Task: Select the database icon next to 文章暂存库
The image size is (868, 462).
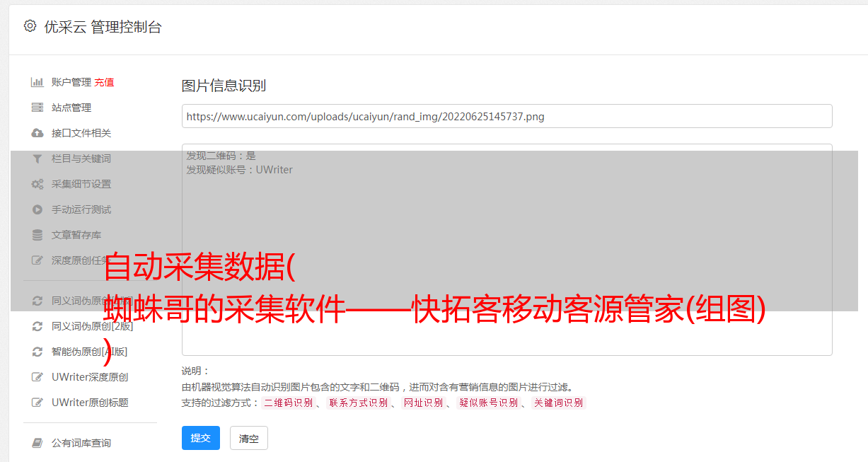Action: click(x=37, y=235)
